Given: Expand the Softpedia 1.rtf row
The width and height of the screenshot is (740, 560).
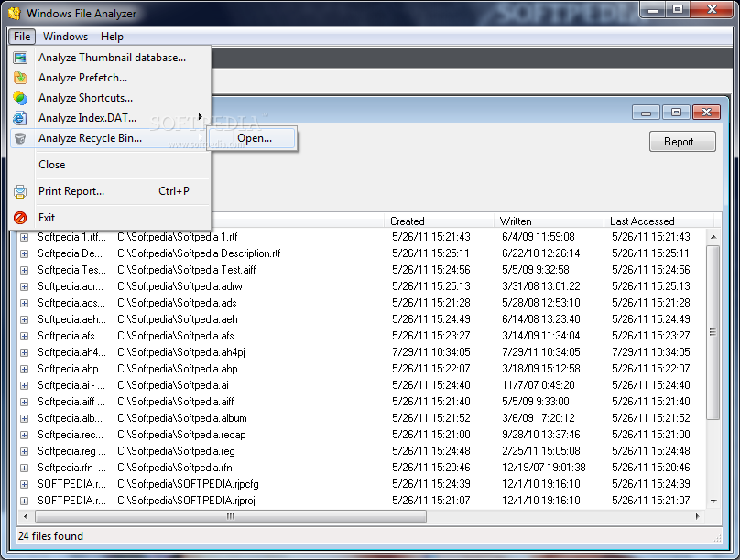Looking at the screenshot, I should [24, 237].
